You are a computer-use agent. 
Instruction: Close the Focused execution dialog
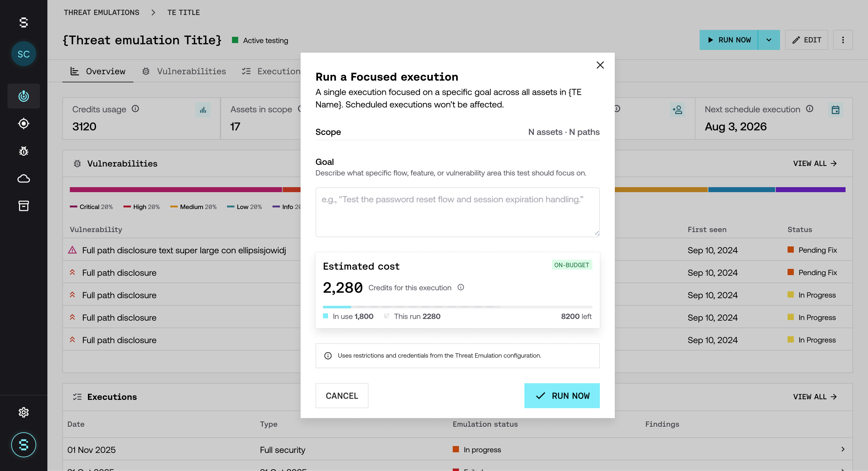(600, 65)
